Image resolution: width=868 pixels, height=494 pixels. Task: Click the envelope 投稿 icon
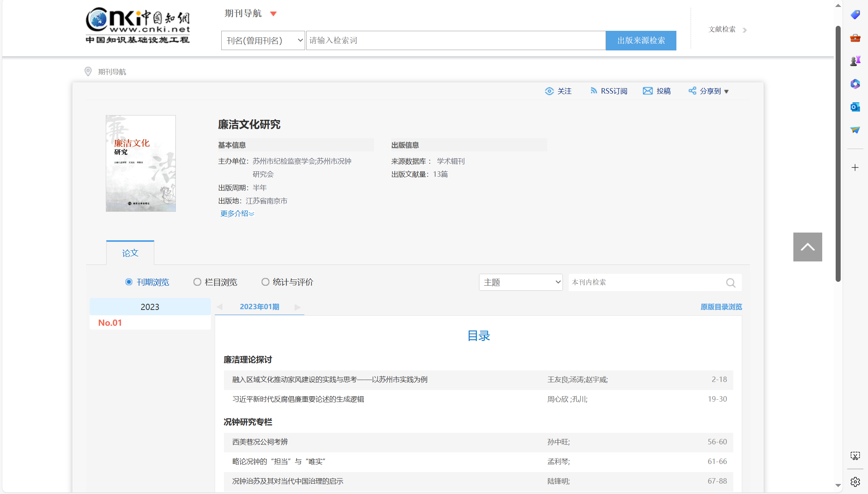click(x=648, y=91)
